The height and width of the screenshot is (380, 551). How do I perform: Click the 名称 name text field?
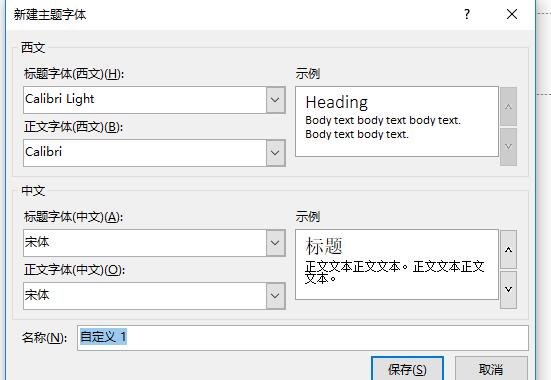pyautogui.click(x=303, y=338)
